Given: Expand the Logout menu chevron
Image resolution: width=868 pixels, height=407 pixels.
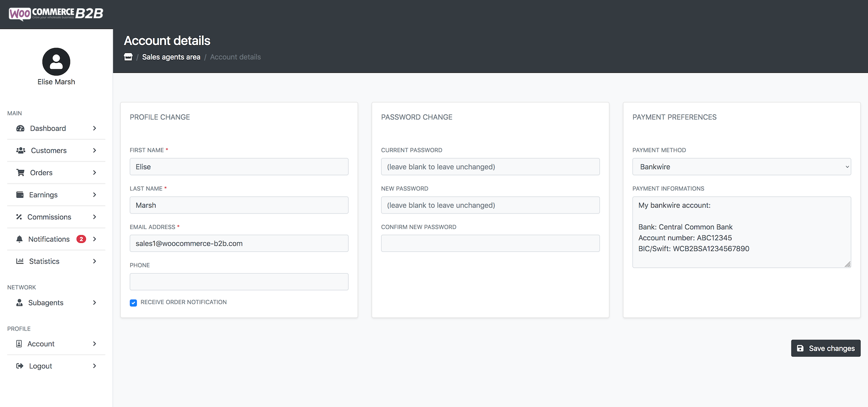Looking at the screenshot, I should tap(94, 366).
